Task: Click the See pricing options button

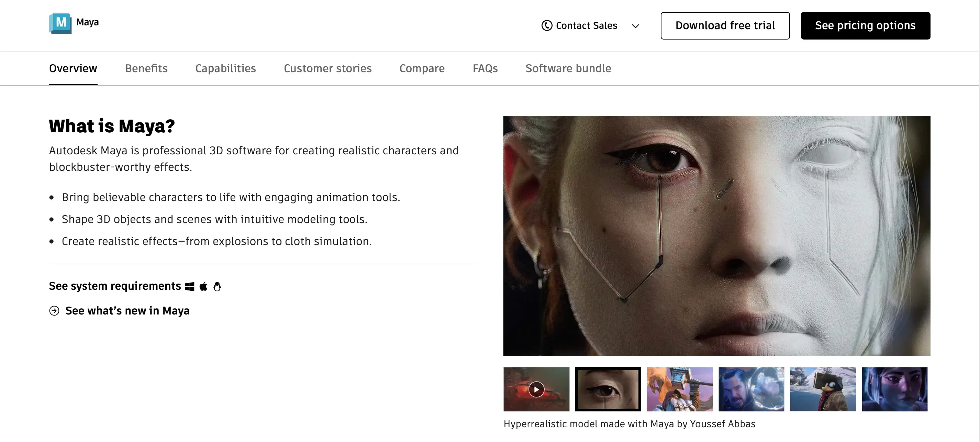Action: 865,25
